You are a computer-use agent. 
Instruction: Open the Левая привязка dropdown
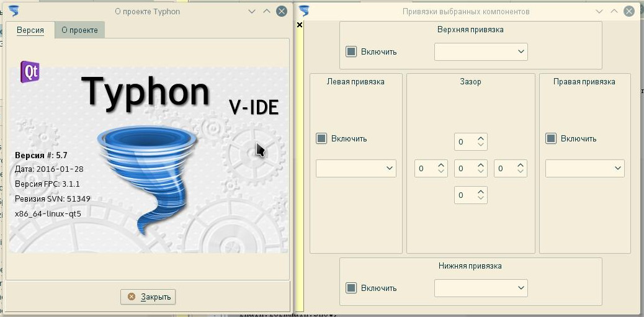pyautogui.click(x=356, y=168)
